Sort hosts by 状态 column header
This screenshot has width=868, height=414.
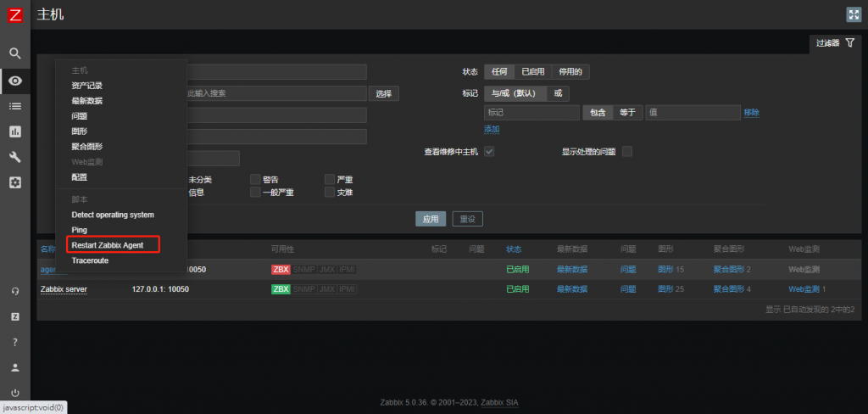coord(514,249)
